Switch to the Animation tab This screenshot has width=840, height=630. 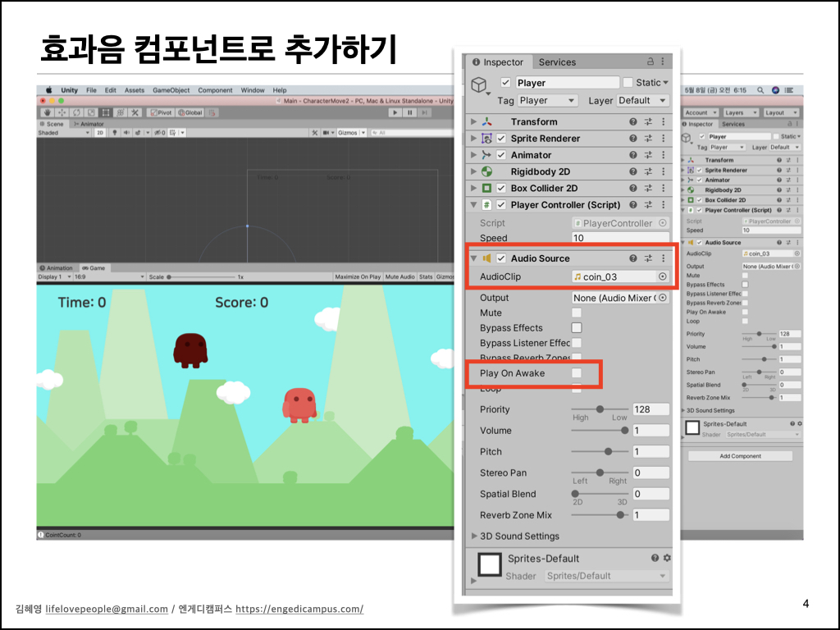[57, 268]
